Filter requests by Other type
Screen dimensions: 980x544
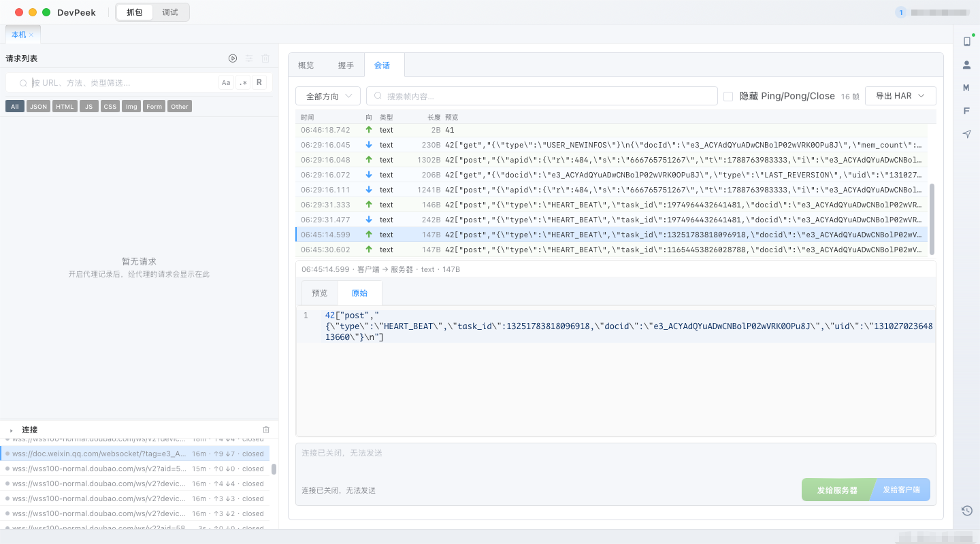(x=180, y=106)
